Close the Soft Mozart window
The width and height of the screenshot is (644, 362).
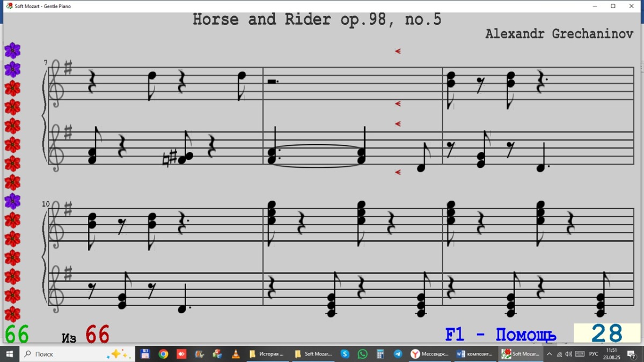[x=632, y=6]
